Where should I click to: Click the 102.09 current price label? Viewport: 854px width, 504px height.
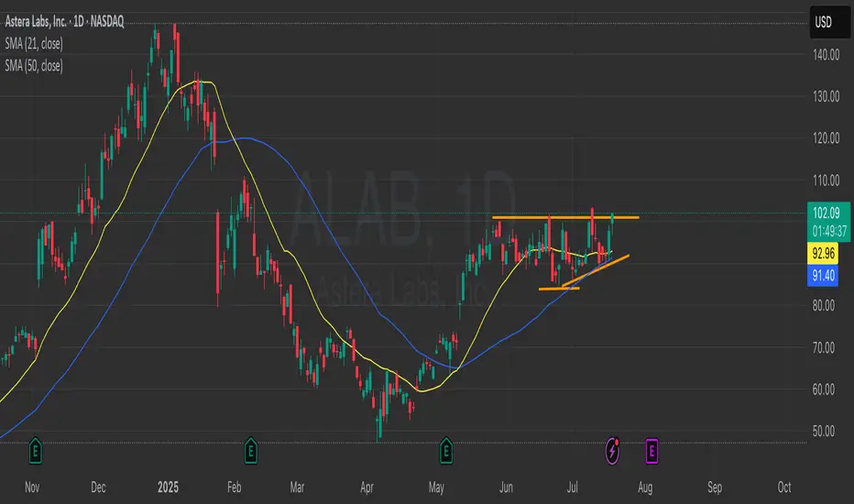pos(827,213)
